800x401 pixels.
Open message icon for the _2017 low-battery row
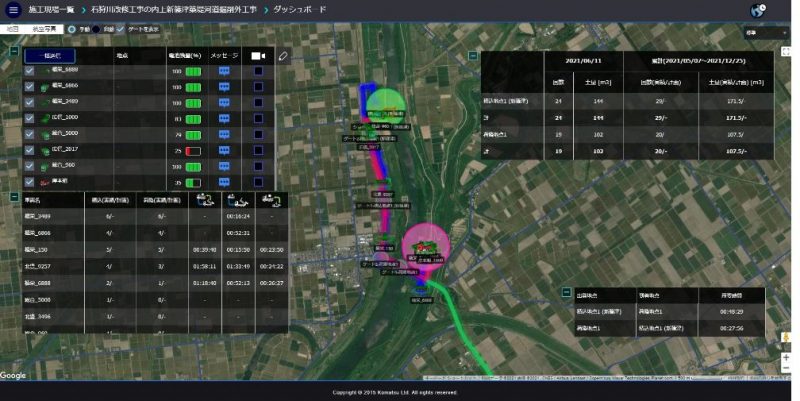point(224,151)
